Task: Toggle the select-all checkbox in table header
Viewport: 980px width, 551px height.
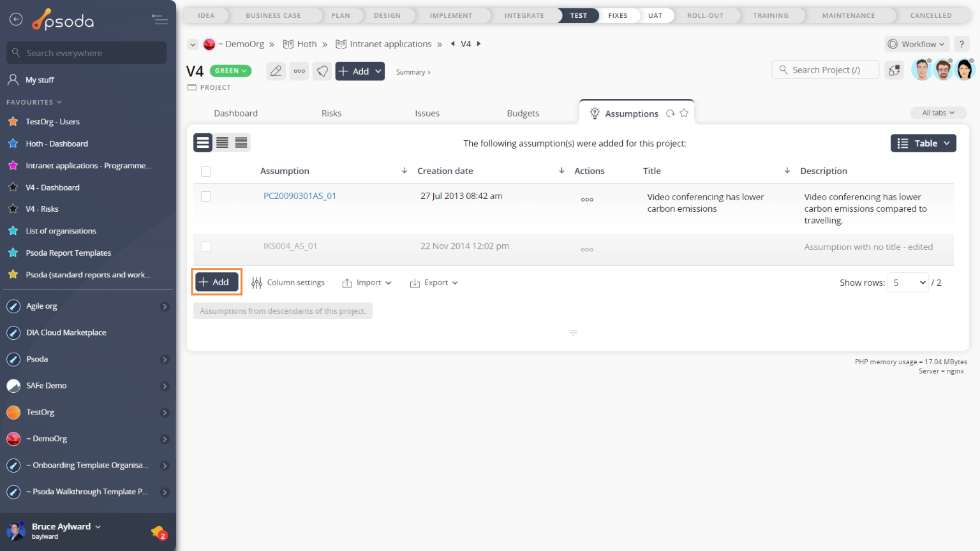Action: pos(206,171)
